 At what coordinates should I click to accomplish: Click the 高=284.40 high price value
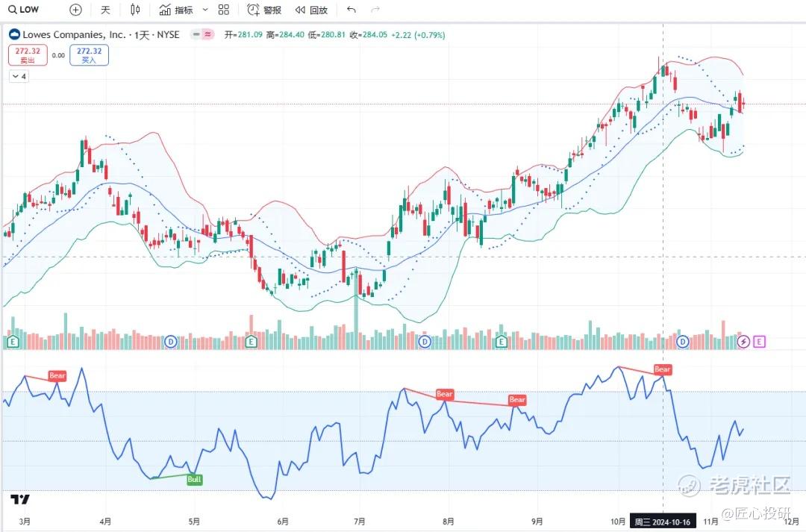tap(285, 35)
